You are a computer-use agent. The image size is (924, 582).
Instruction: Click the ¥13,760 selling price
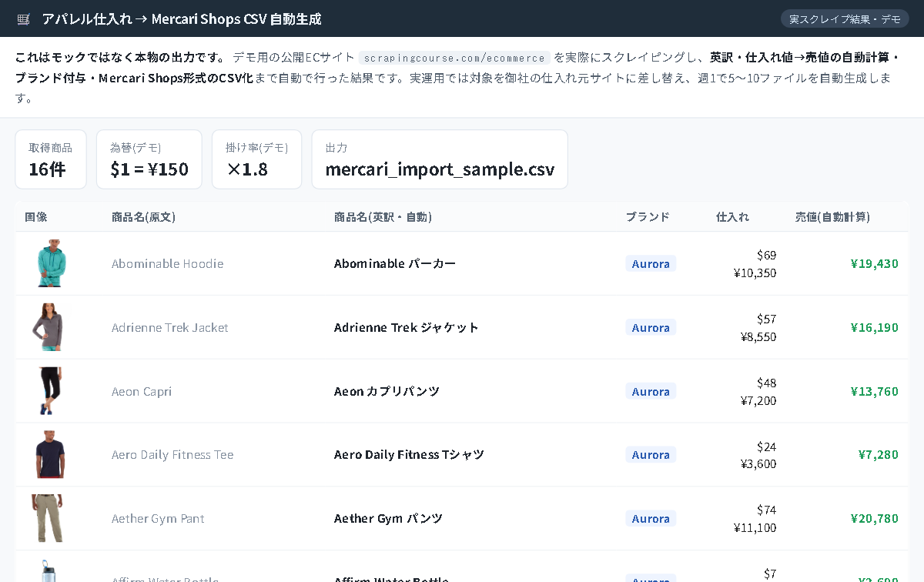coord(874,391)
